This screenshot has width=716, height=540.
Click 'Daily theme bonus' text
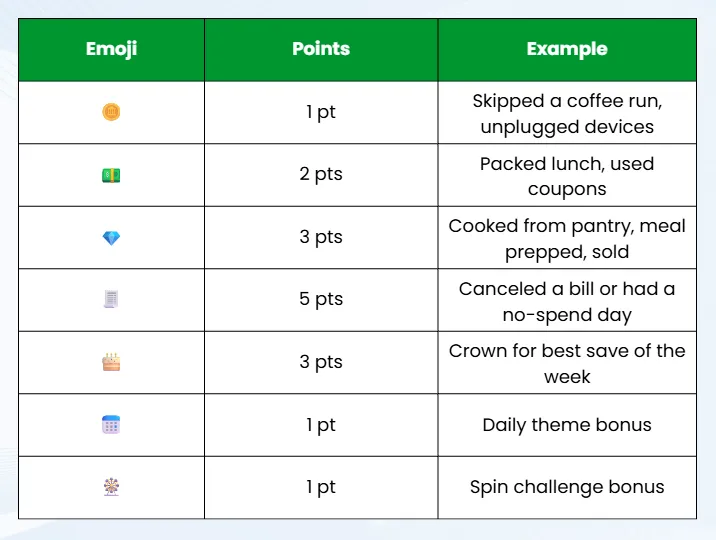coord(567,425)
